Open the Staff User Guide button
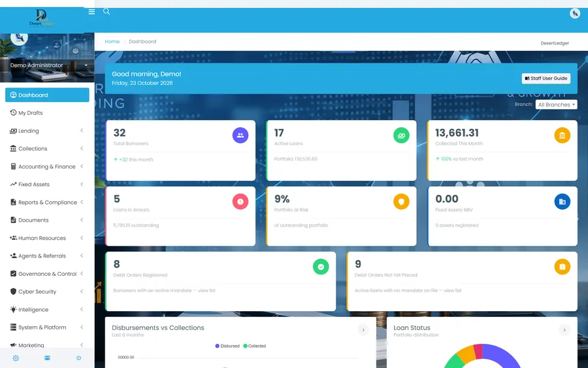The width and height of the screenshot is (588, 368). point(546,78)
